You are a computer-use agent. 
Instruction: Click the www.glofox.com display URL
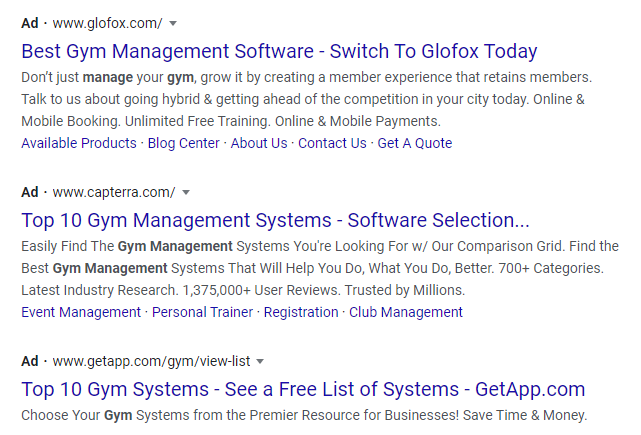point(107,23)
